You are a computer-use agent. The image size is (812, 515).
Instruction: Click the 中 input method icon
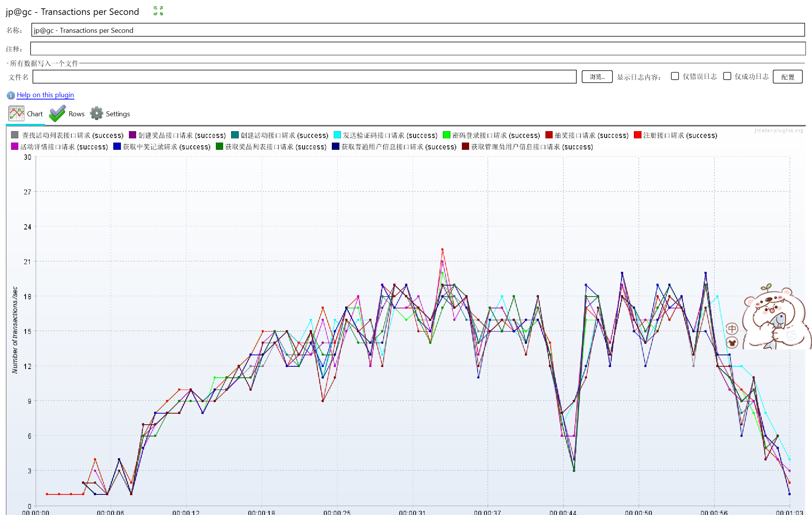[732, 328]
